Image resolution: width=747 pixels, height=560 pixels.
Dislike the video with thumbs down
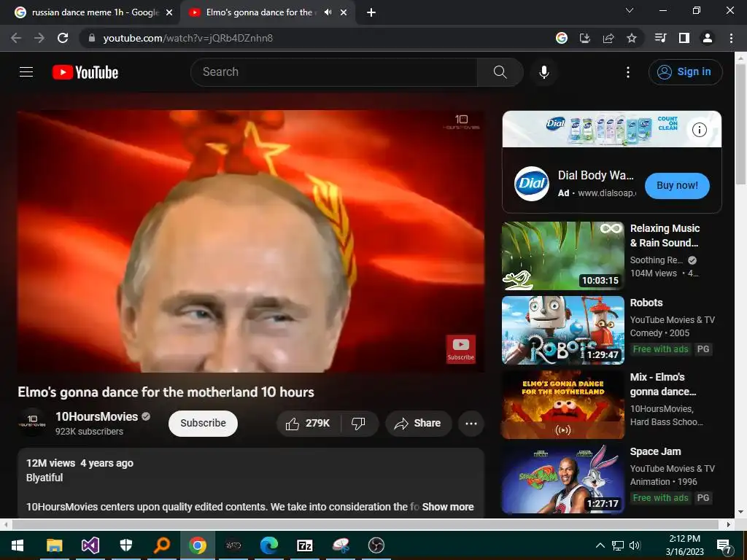(x=358, y=424)
